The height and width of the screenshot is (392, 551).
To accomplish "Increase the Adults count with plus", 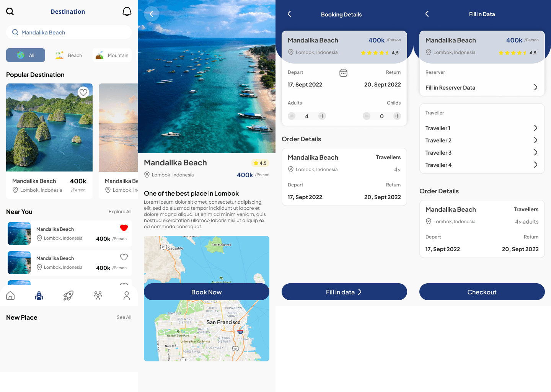I will click(x=322, y=116).
